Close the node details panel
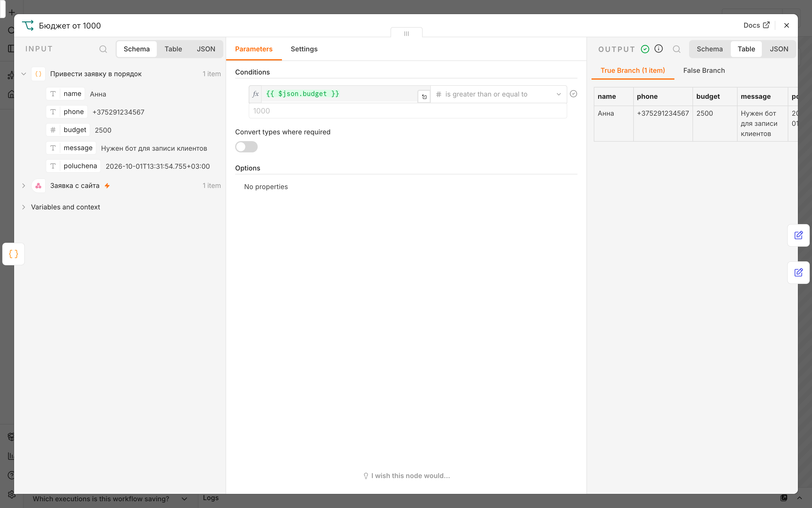This screenshot has width=812, height=508. [786, 25]
